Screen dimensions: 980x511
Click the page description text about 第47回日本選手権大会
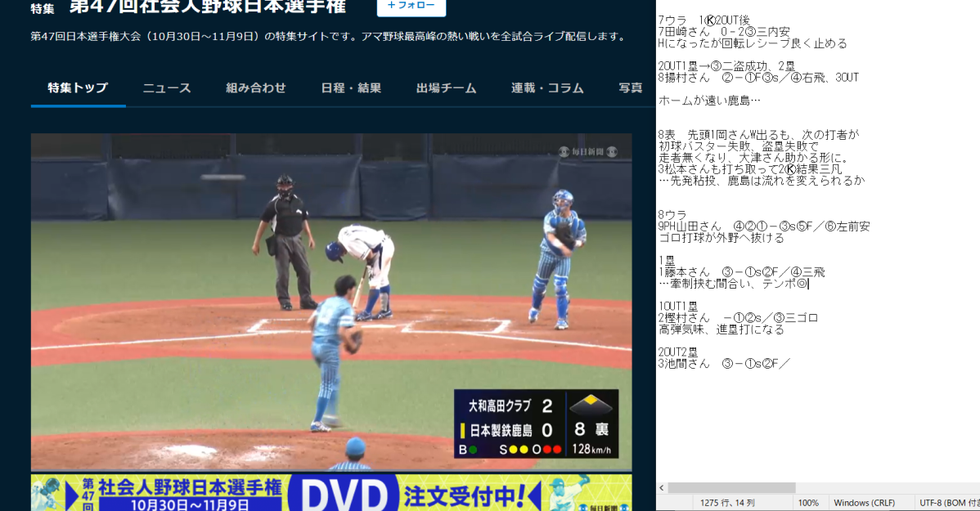(x=330, y=36)
